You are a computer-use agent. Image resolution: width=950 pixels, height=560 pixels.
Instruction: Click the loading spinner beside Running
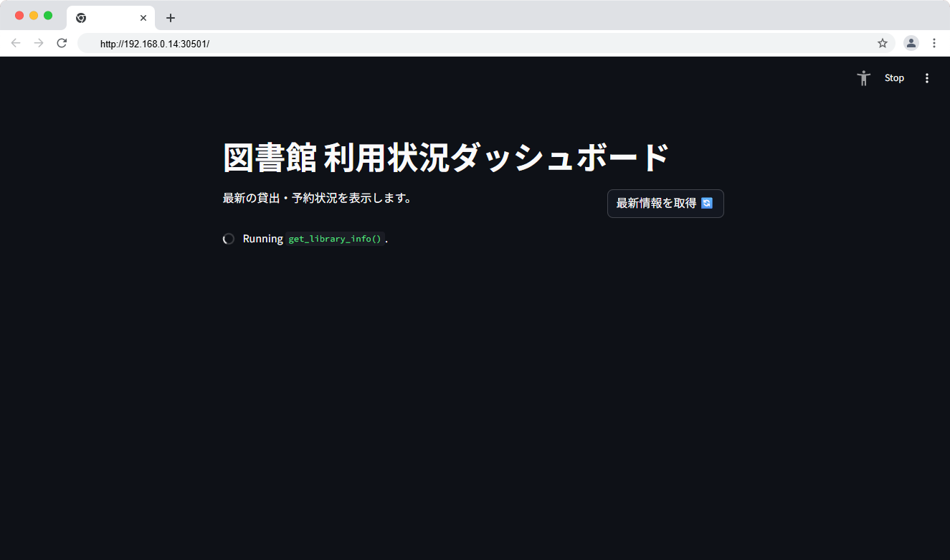[x=229, y=239]
